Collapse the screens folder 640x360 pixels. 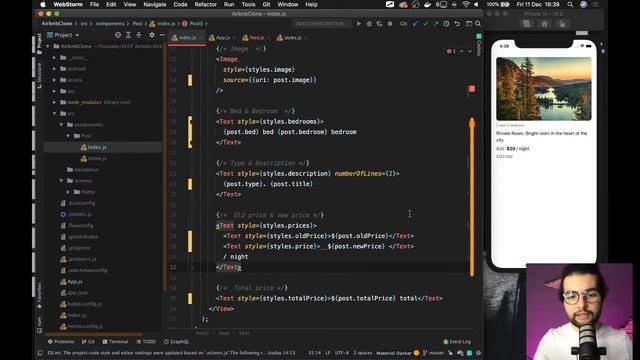point(61,180)
